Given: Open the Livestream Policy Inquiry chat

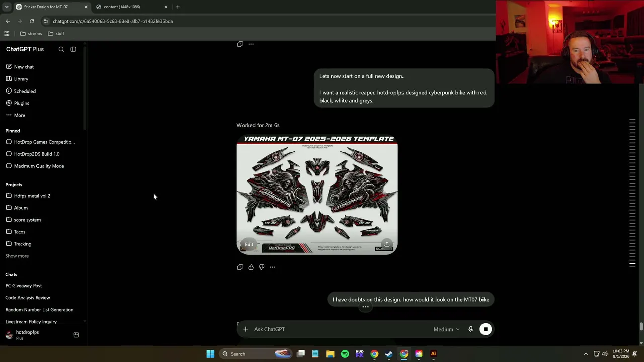Looking at the screenshot, I should pyautogui.click(x=31, y=322).
